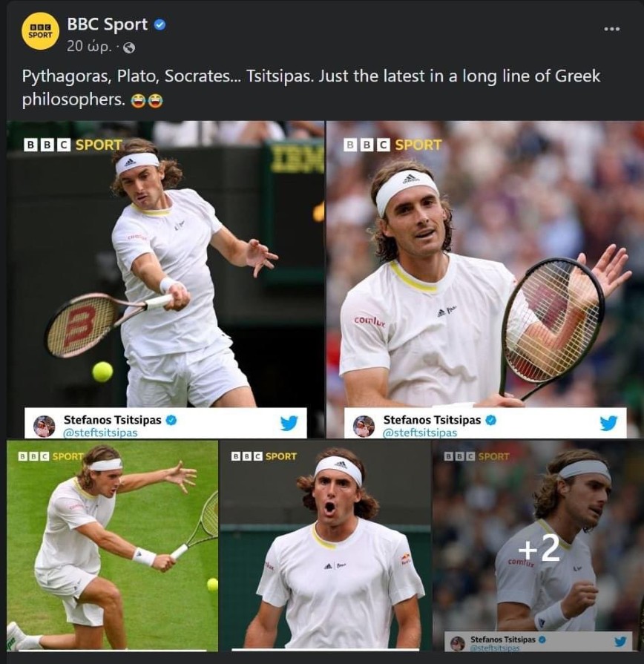Image resolution: width=644 pixels, height=664 pixels.
Task: Open the post's three-dot options menu
Action: coord(611,29)
